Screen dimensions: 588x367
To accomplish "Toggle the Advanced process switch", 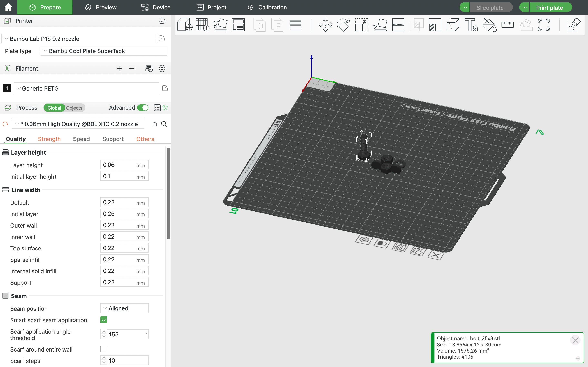I will coord(143,108).
